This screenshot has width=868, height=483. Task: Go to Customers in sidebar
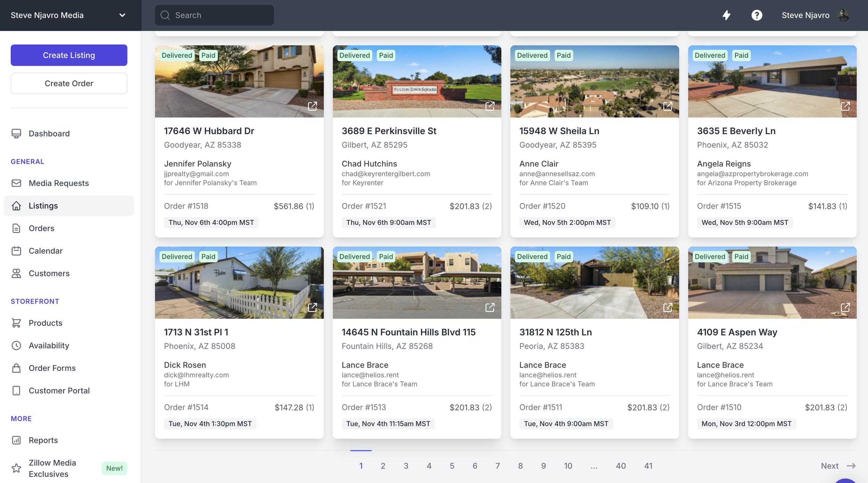(49, 273)
